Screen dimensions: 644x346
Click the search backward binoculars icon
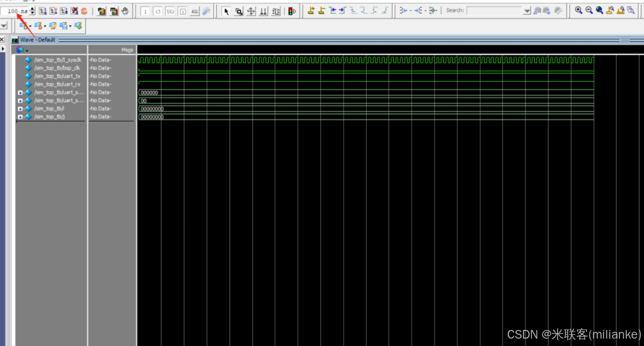click(537, 10)
